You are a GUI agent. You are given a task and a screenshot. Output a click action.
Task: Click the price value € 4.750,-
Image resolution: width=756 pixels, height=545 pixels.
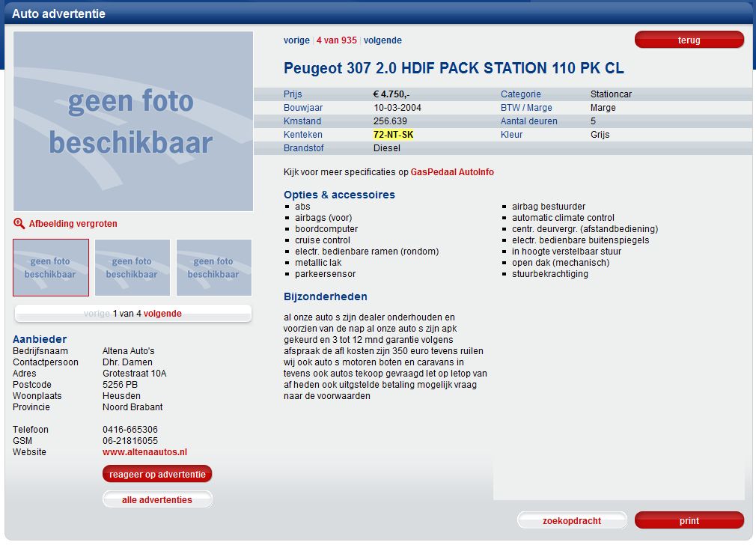[391, 94]
